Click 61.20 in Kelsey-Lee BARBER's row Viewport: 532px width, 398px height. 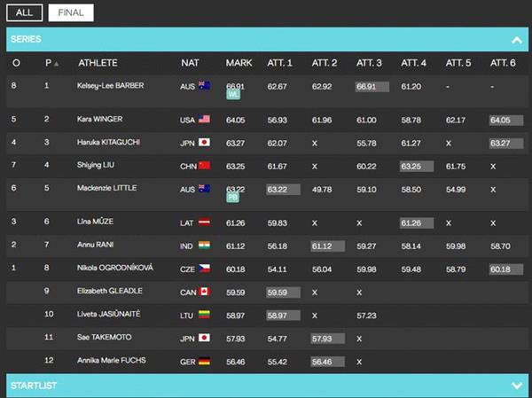tap(411, 87)
